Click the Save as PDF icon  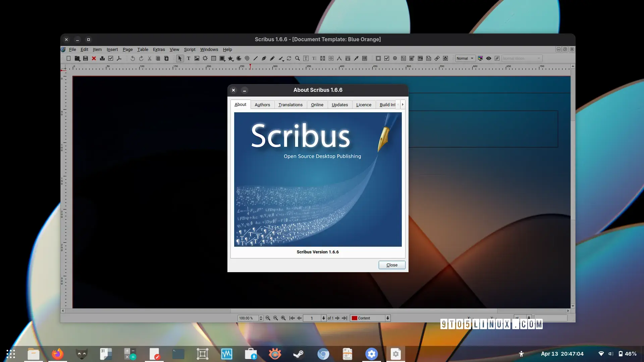tap(119, 58)
